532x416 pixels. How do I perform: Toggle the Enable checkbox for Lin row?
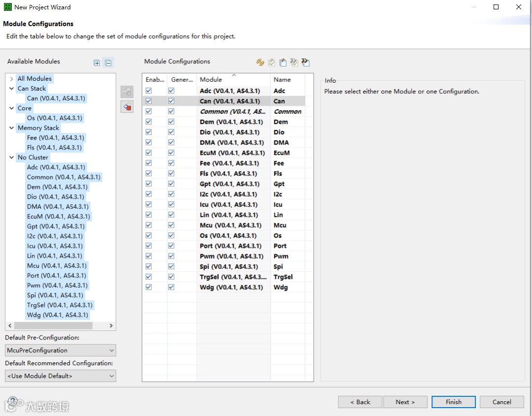tap(149, 214)
